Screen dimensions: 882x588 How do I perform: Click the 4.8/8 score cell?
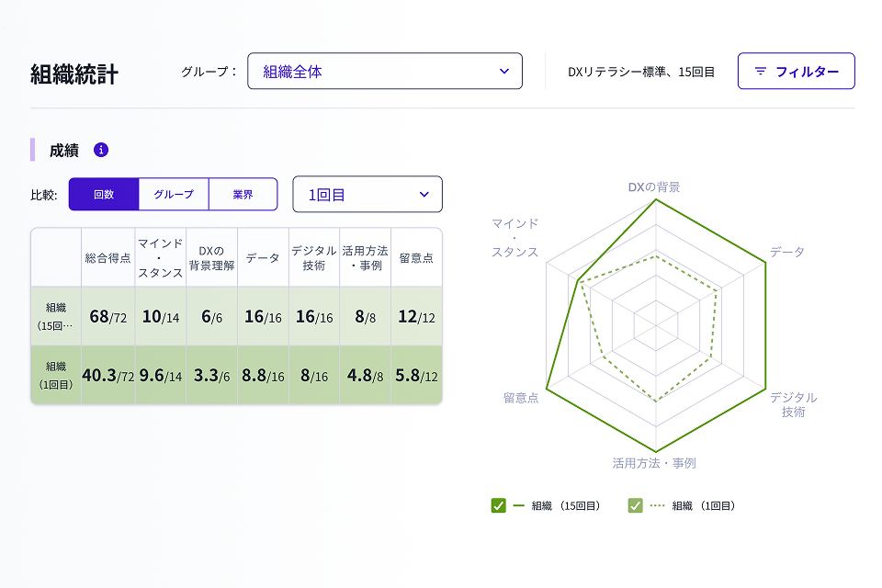coord(365,375)
